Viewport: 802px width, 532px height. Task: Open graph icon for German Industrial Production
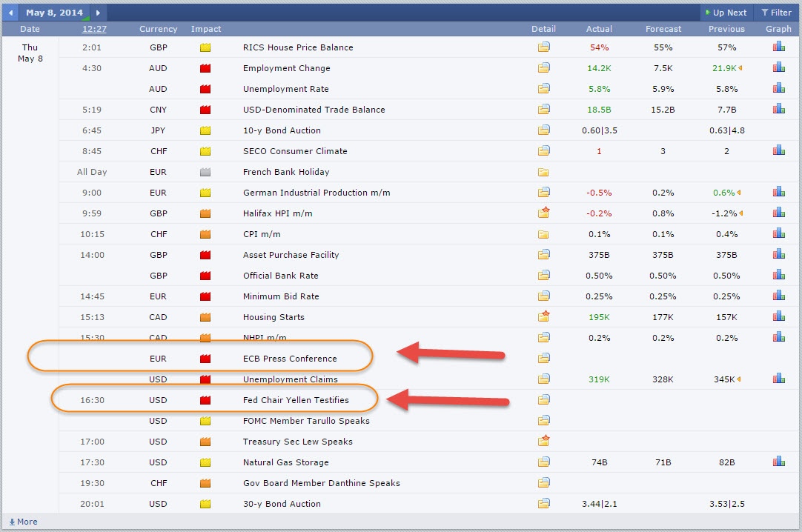(x=778, y=192)
